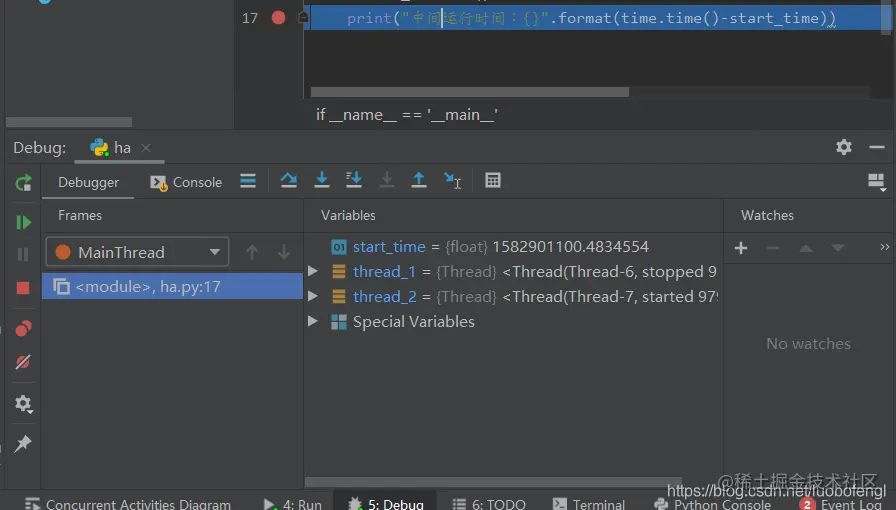Expand more watches toolbar actions chevron
896x510 pixels.
885,247
